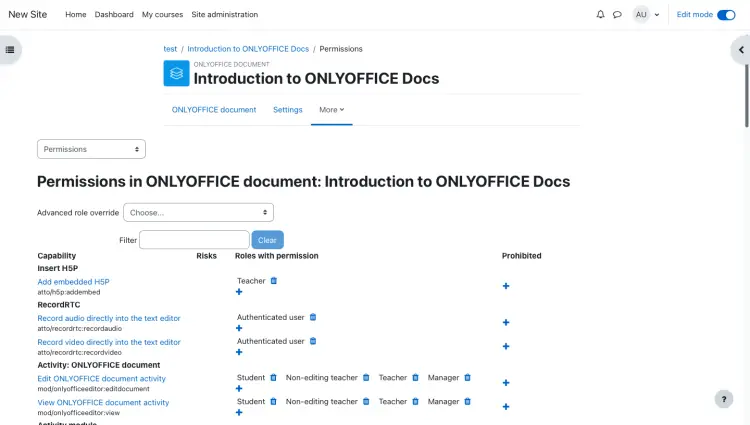The width and height of the screenshot is (750, 425).
Task: Follow the test breadcrumb link
Action: (170, 49)
